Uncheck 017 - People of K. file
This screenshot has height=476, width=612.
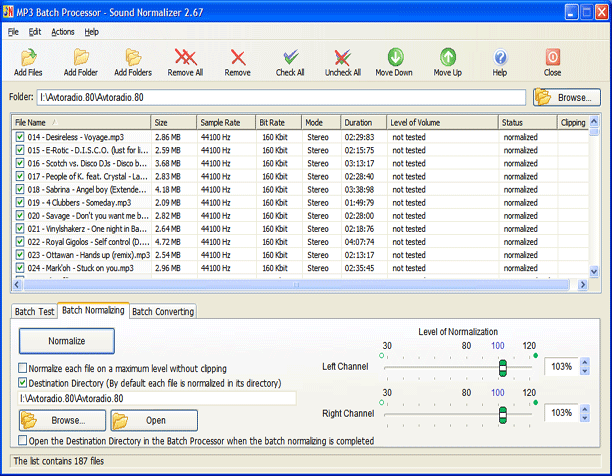tap(20, 176)
